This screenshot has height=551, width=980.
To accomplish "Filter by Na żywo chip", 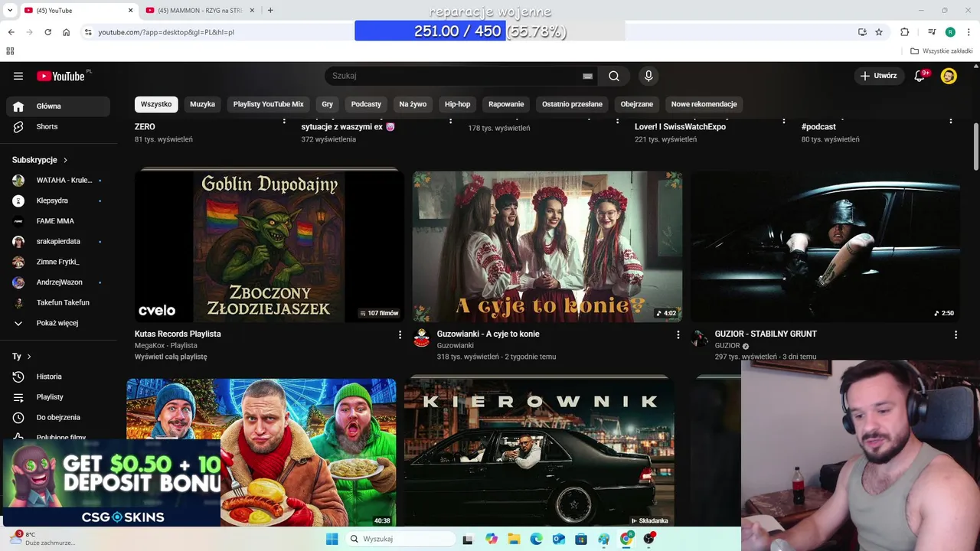I will pyautogui.click(x=413, y=104).
